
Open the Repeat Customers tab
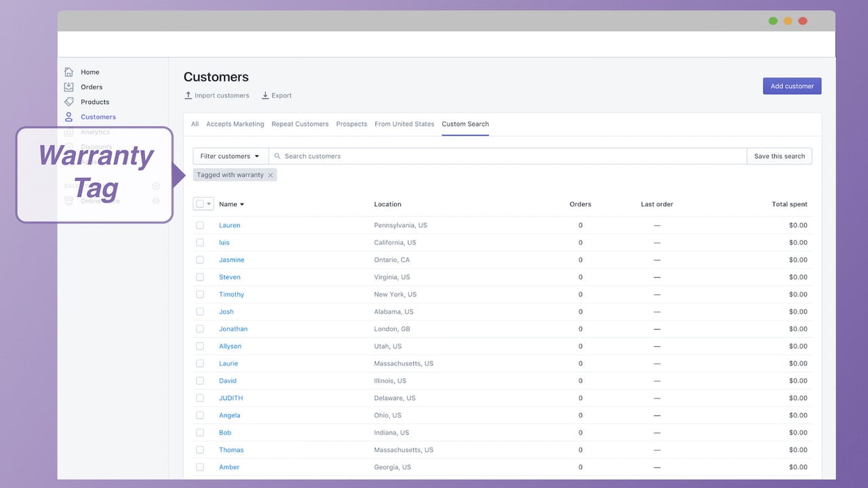click(x=300, y=124)
